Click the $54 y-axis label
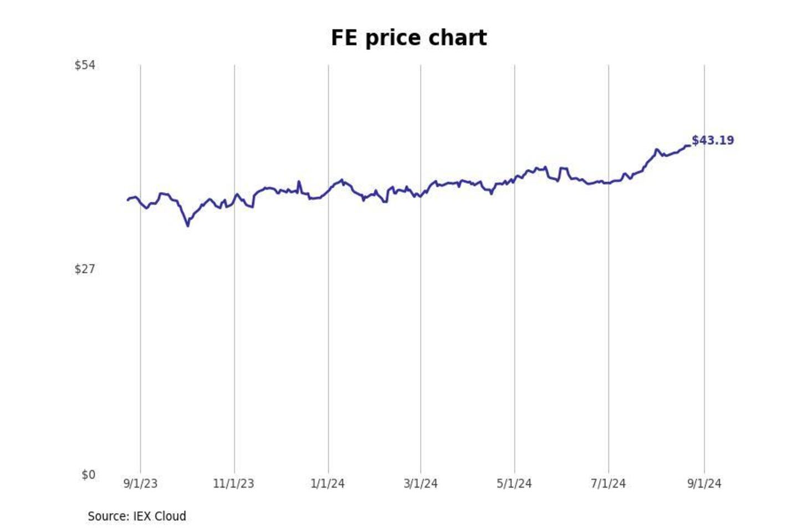This screenshot has height=532, width=798. (x=85, y=65)
